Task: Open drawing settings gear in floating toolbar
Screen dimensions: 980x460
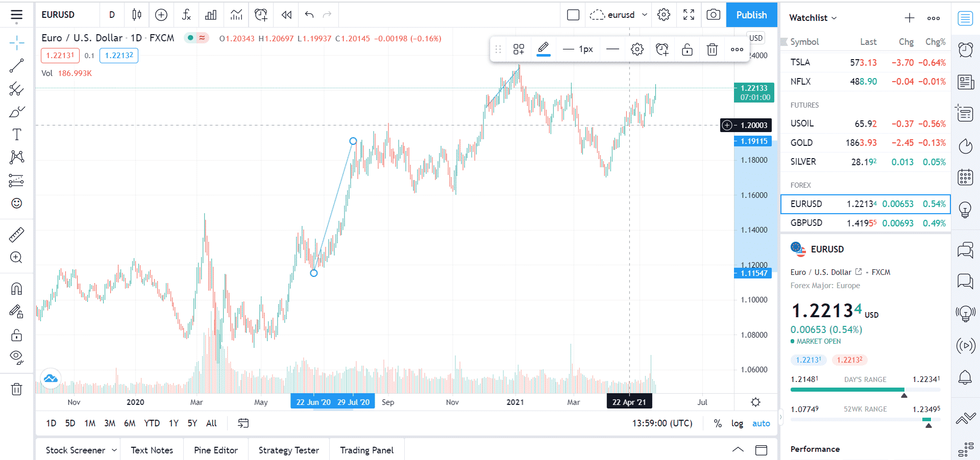Action: (637, 49)
